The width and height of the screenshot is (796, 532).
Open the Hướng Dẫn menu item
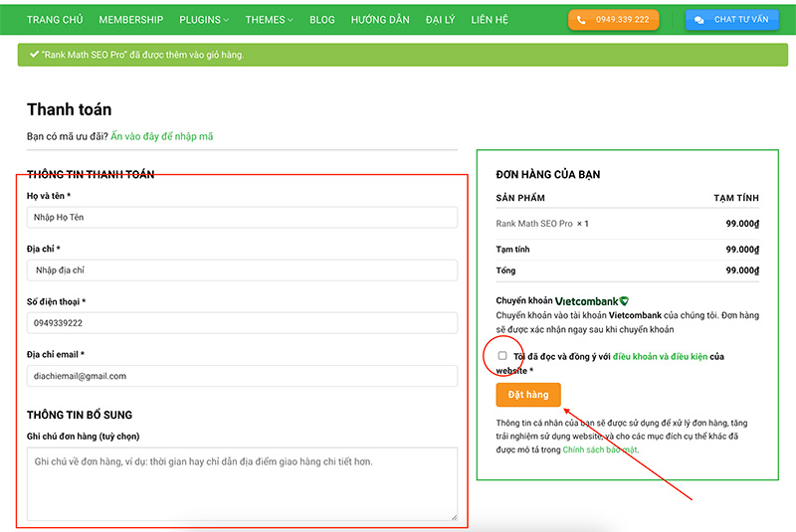pos(381,19)
